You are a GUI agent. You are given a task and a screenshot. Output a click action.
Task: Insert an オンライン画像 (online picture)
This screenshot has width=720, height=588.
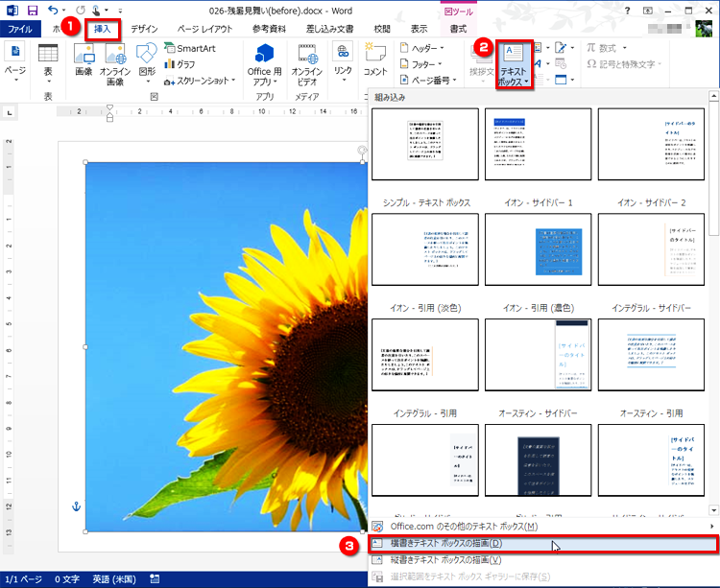point(115,63)
